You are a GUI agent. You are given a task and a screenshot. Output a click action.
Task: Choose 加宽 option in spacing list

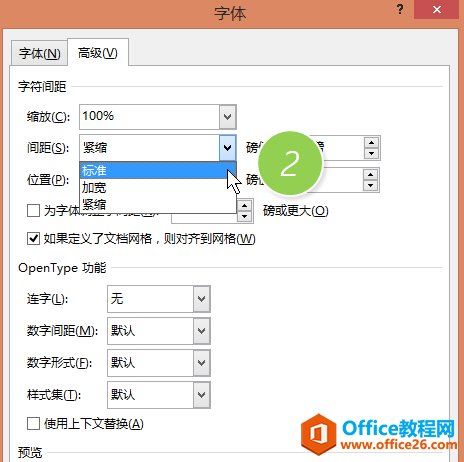click(158, 187)
